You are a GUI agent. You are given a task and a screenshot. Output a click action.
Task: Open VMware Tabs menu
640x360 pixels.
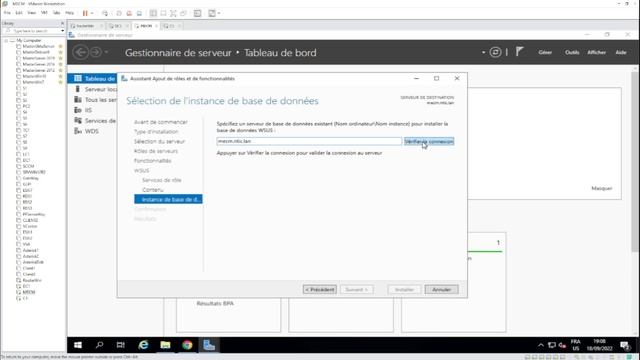(x=56, y=13)
